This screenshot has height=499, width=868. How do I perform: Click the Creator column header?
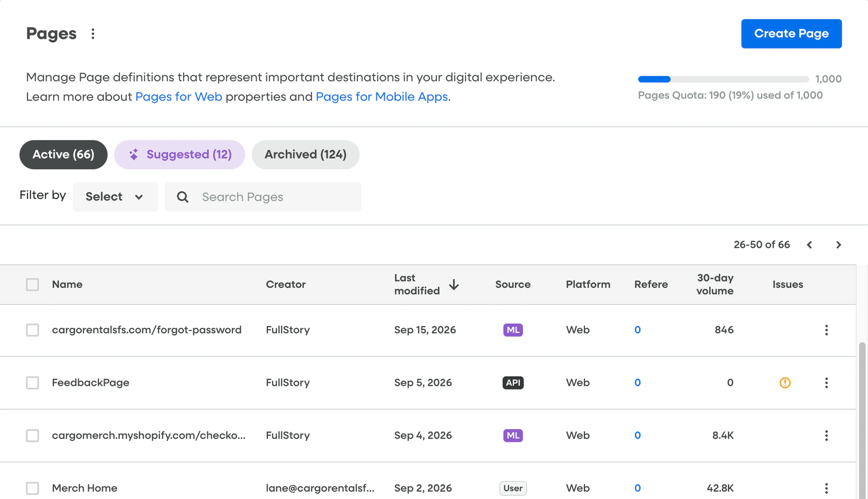tap(286, 285)
